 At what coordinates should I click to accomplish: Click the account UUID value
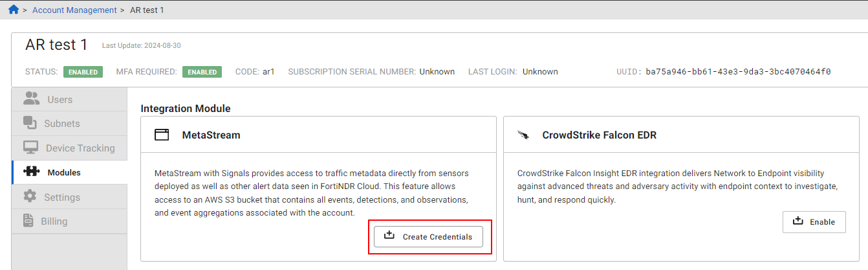pos(738,72)
